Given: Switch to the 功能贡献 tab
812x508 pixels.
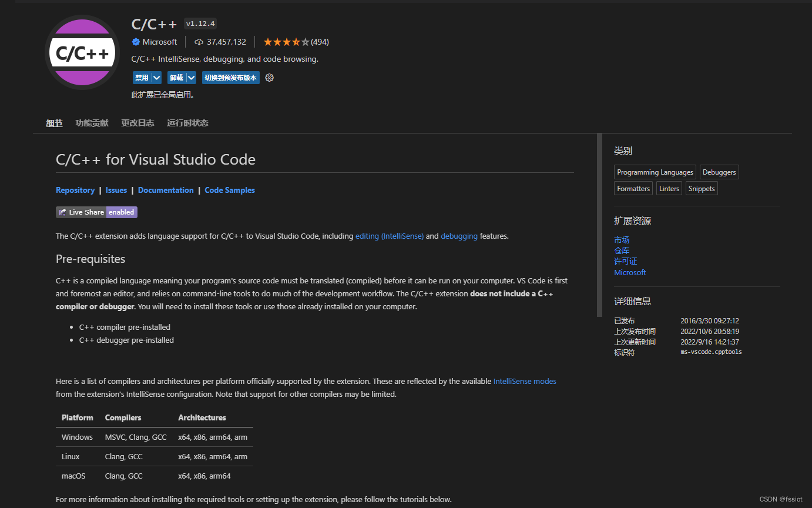Looking at the screenshot, I should [92, 123].
